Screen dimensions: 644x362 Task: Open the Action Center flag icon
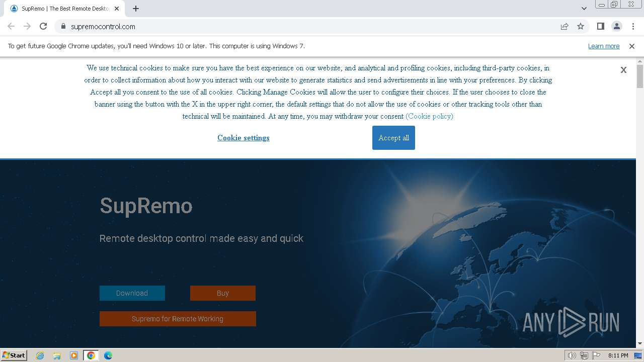coord(596,355)
